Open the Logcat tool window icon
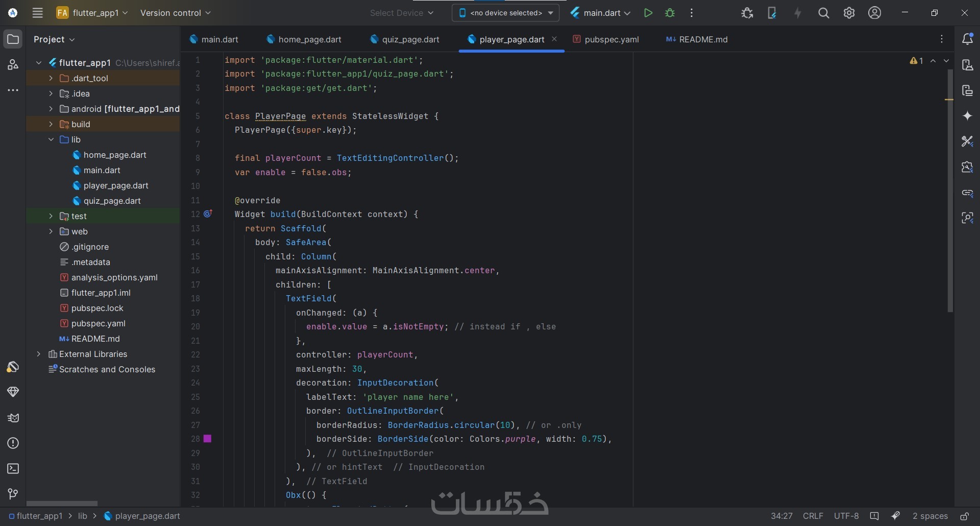980x526 pixels. point(13,417)
